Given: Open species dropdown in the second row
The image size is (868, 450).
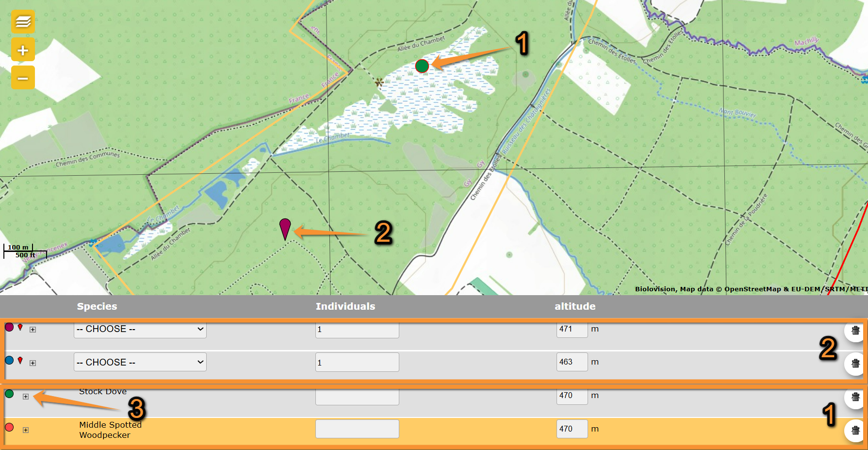Looking at the screenshot, I should coord(140,362).
